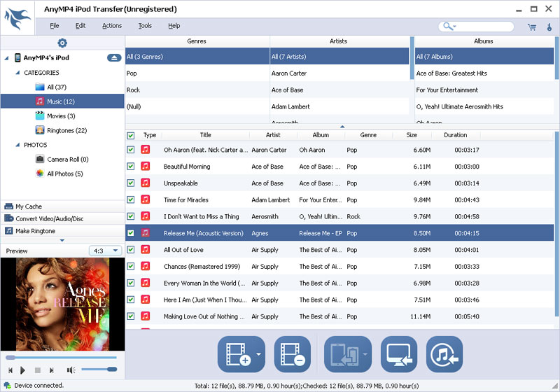The width and height of the screenshot is (560, 392).
Task: Toggle the select-all checkbox in table header
Action: (131, 136)
